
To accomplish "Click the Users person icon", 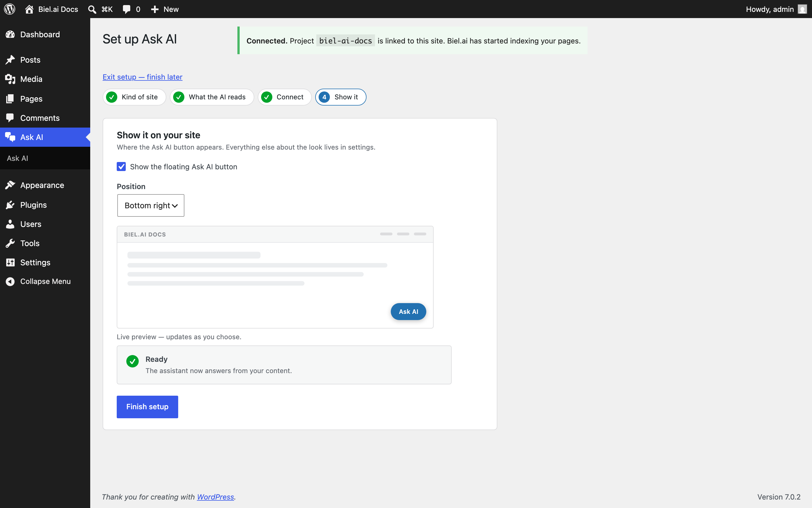I will click(10, 224).
